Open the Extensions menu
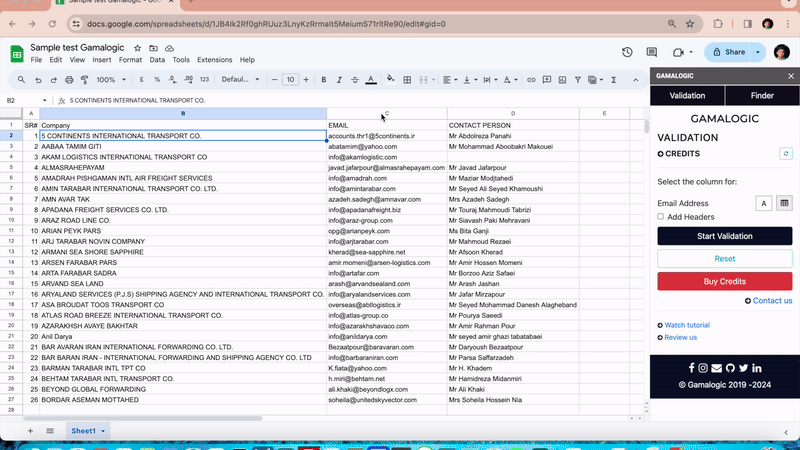The image size is (800, 450). 214,60
